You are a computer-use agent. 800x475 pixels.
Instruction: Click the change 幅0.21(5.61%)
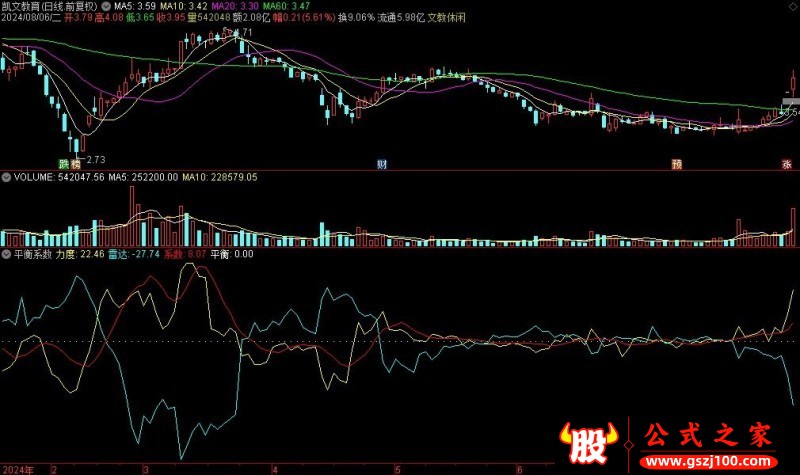304,18
